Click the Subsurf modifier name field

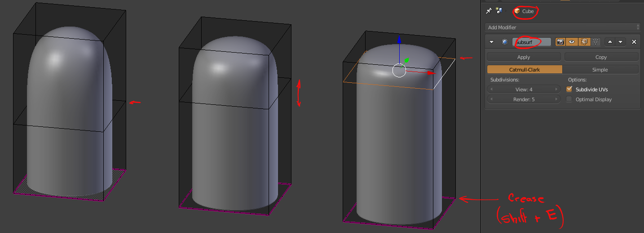pyautogui.click(x=532, y=42)
